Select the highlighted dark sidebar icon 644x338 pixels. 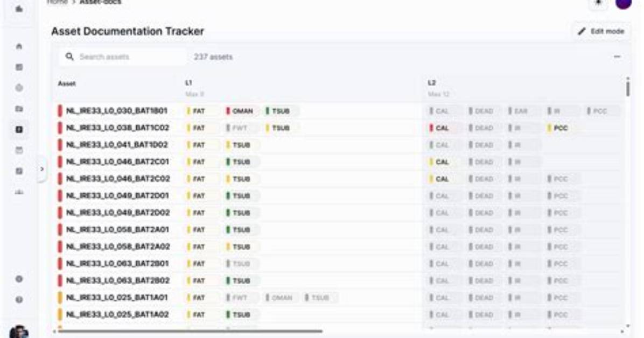click(x=19, y=129)
